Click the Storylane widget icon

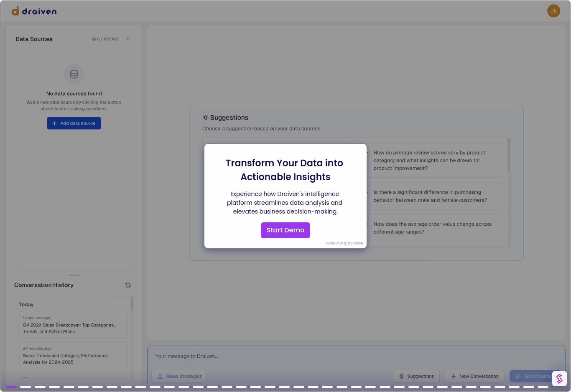click(559, 379)
